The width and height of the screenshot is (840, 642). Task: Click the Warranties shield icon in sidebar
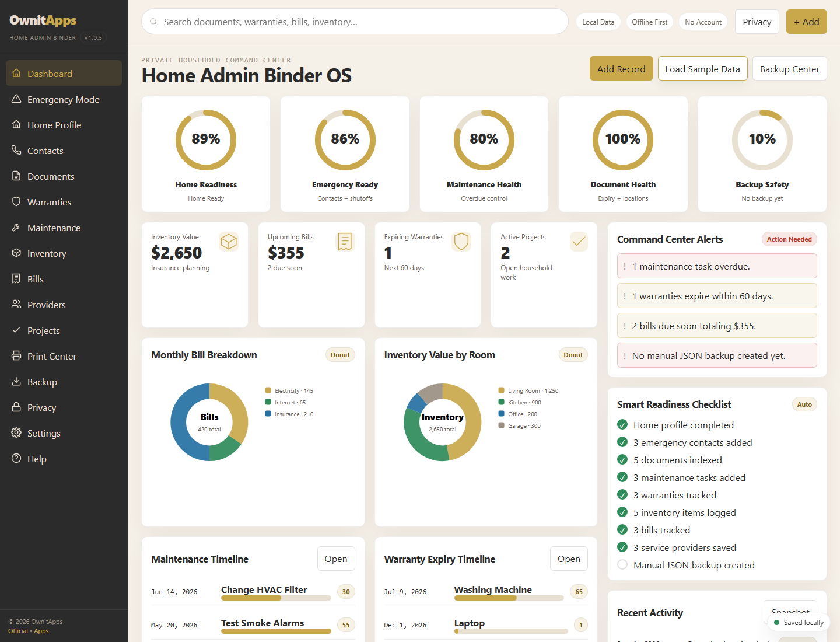coord(16,202)
